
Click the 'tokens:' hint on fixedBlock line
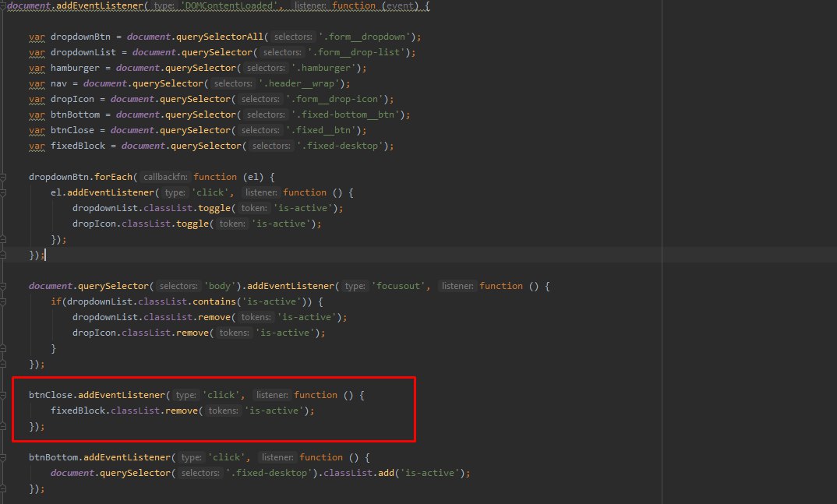[x=223, y=411]
